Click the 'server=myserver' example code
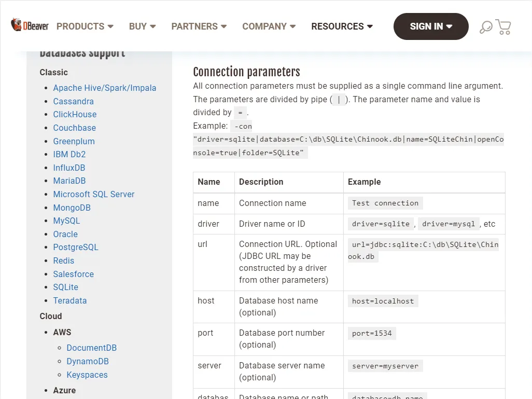The image size is (532, 399). coord(385,366)
